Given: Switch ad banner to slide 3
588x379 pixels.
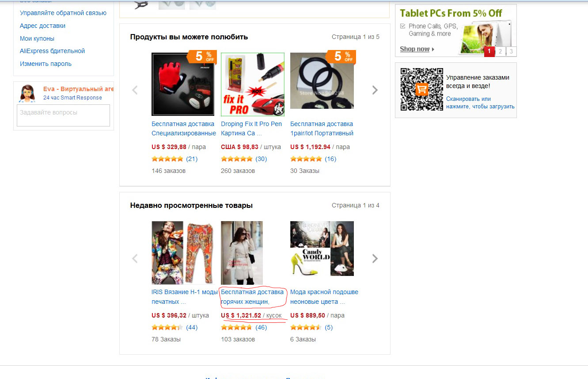Looking at the screenshot, I should [x=511, y=51].
